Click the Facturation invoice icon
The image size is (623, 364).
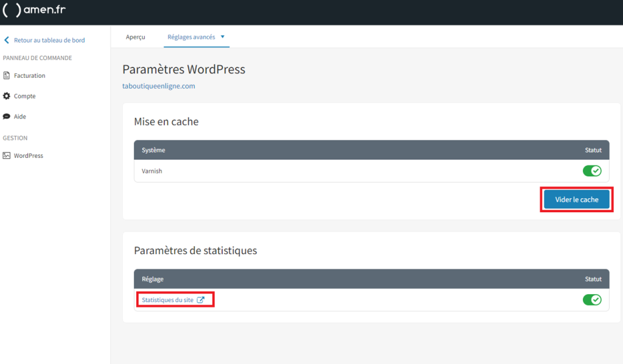[7, 75]
